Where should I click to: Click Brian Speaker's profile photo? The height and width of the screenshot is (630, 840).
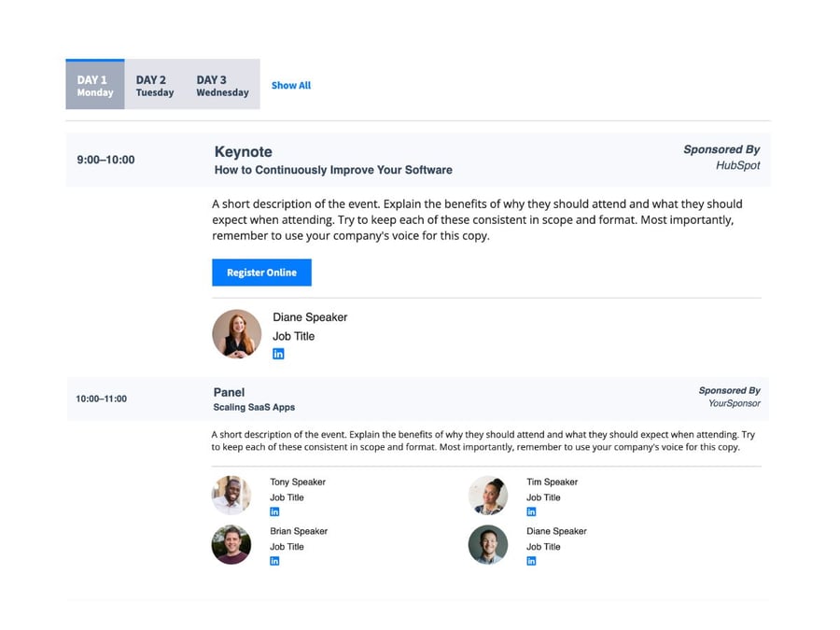pos(231,545)
